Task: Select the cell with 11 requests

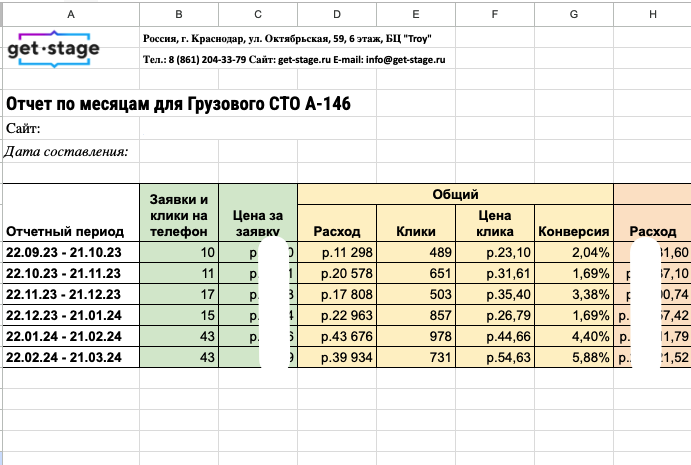Action: [x=179, y=273]
